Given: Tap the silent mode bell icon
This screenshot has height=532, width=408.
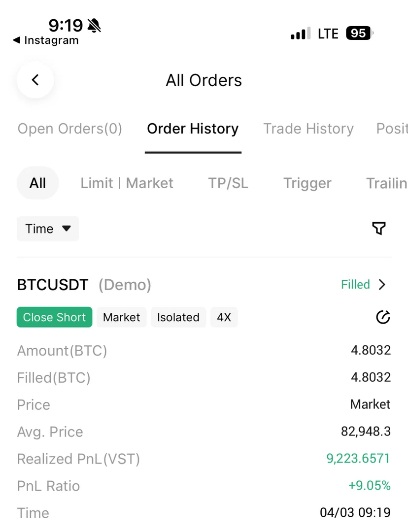Looking at the screenshot, I should 94,25.
